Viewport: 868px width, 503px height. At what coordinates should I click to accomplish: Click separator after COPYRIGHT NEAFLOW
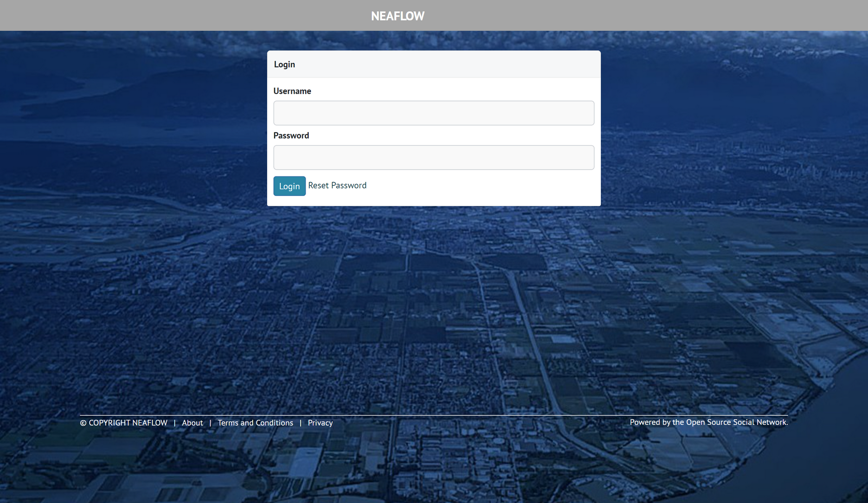pyautogui.click(x=175, y=423)
